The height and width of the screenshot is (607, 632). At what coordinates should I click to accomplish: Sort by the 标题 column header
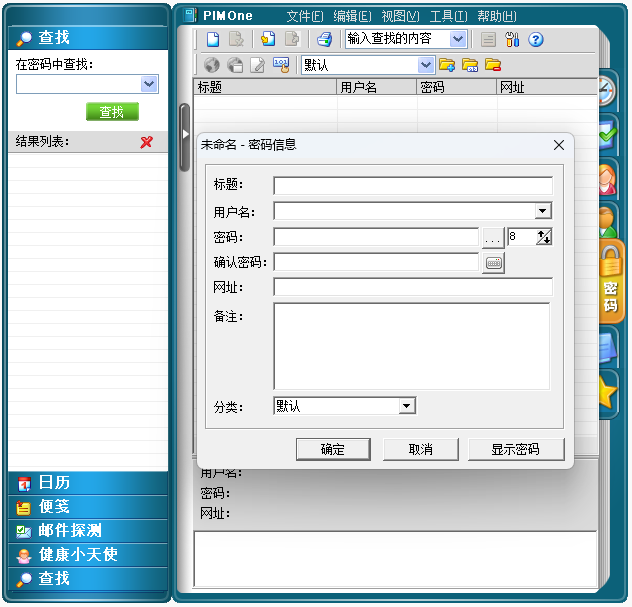265,87
